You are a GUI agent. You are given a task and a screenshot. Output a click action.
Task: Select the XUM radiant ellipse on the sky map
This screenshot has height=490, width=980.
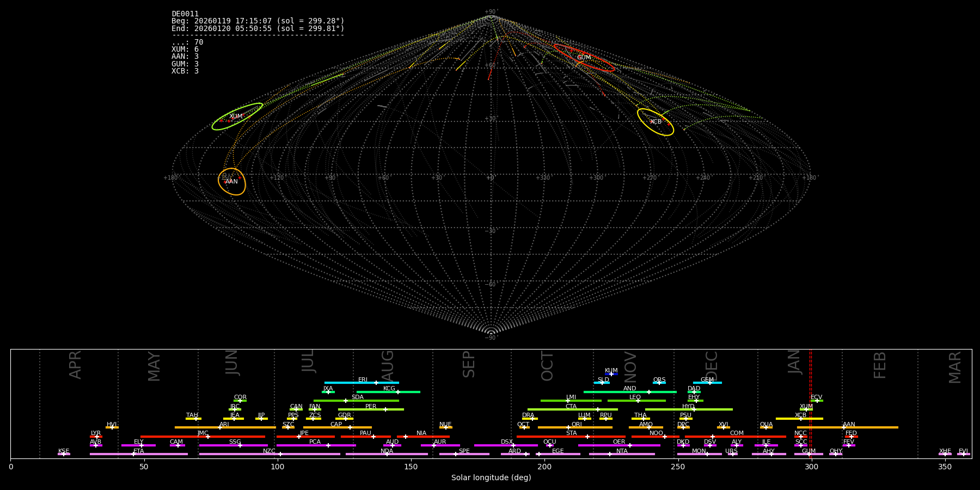point(237,117)
